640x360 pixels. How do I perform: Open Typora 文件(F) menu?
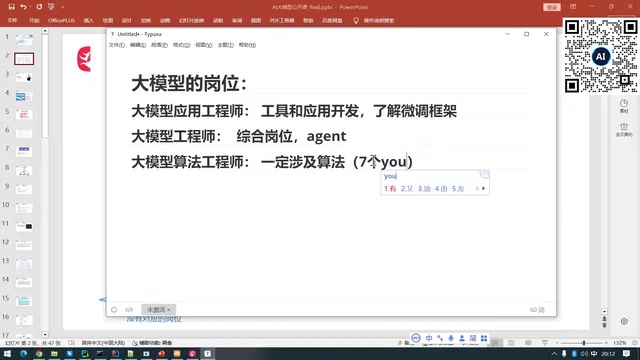point(117,45)
